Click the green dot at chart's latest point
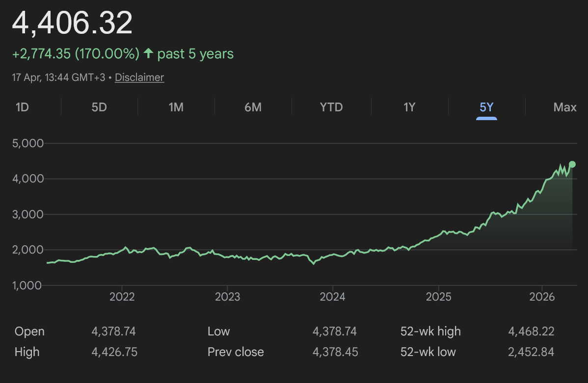 pos(572,164)
